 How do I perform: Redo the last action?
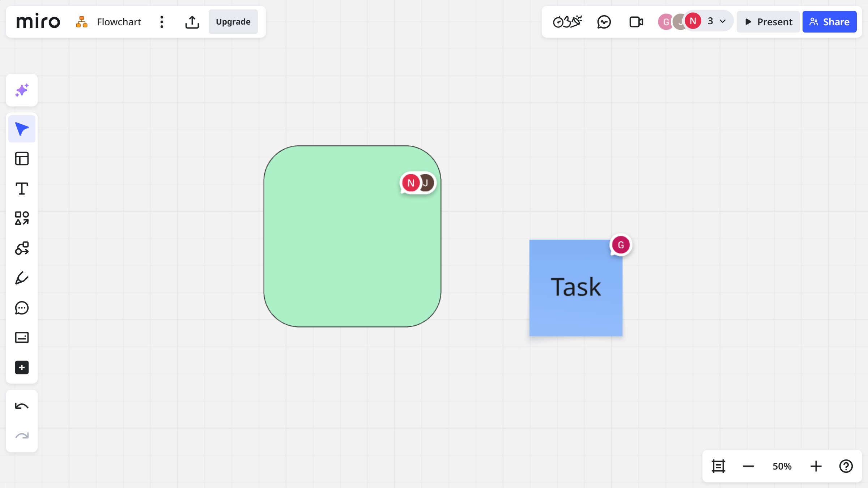point(22,436)
